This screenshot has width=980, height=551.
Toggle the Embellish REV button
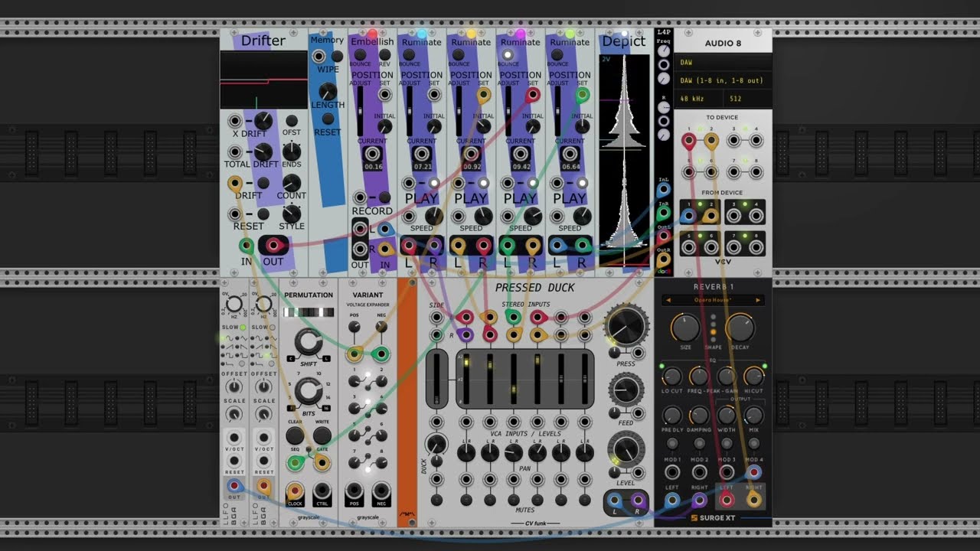click(x=384, y=55)
